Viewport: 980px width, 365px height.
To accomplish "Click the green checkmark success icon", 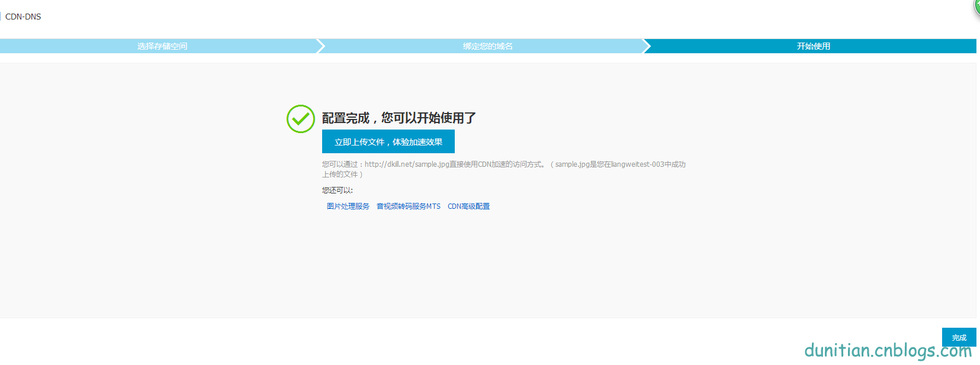I will (x=300, y=119).
